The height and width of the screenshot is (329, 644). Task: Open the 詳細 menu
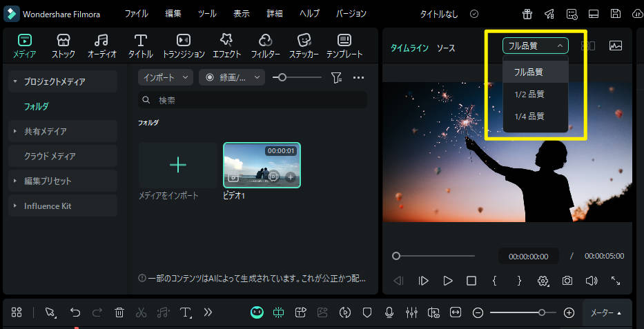(x=274, y=14)
